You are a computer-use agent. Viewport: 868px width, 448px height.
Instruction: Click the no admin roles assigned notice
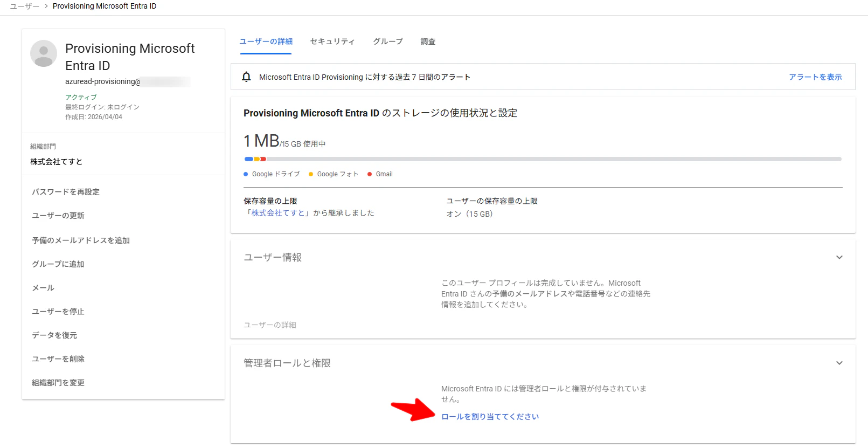coord(544,394)
